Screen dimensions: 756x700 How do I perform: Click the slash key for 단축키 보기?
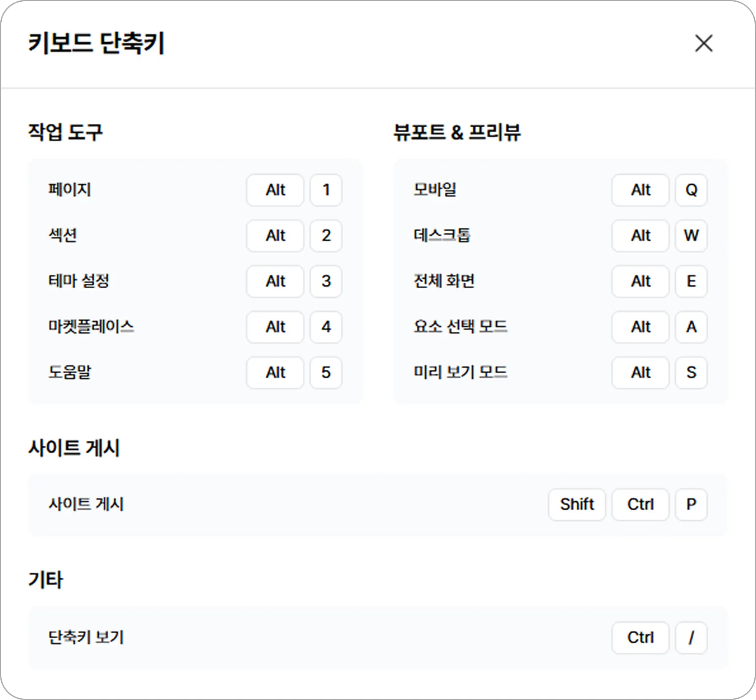691,638
